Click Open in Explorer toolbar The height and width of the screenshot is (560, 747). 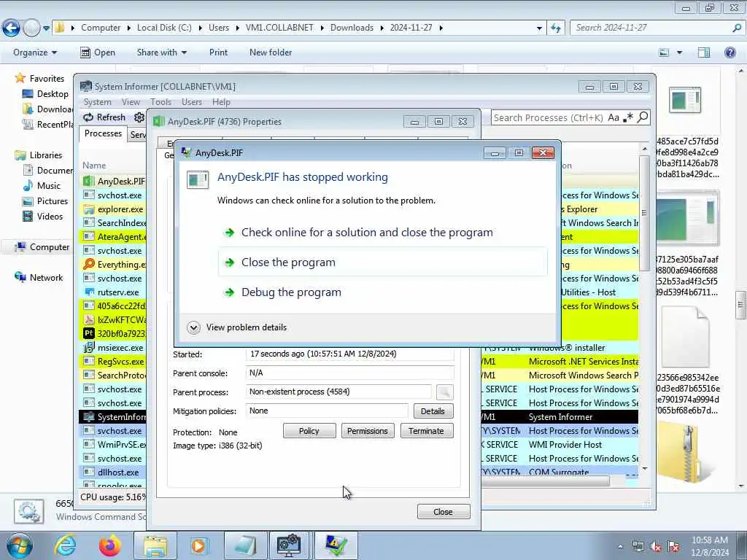pos(98,52)
